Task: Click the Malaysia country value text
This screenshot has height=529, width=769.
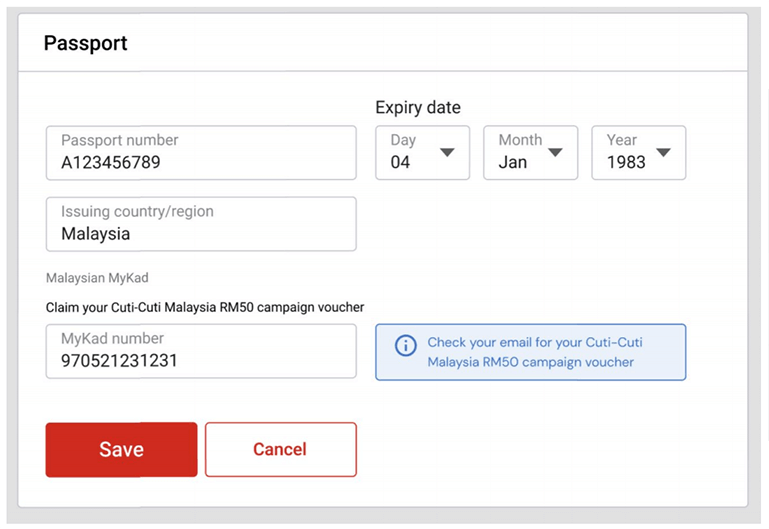Action: tap(96, 234)
